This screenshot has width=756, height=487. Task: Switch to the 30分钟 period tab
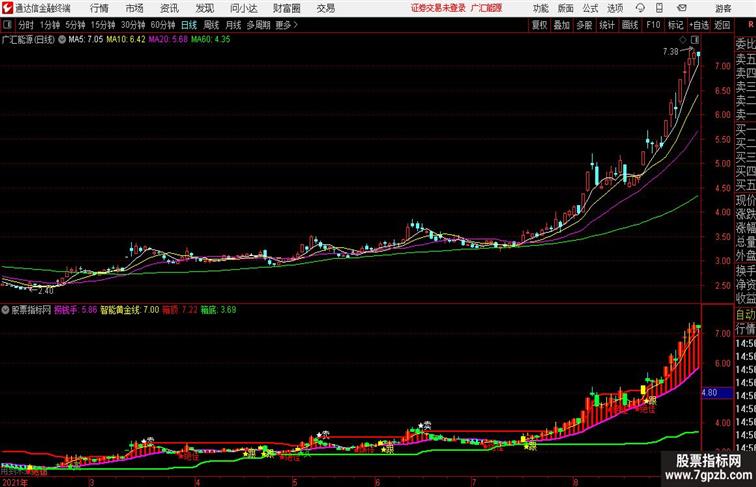coord(133,25)
